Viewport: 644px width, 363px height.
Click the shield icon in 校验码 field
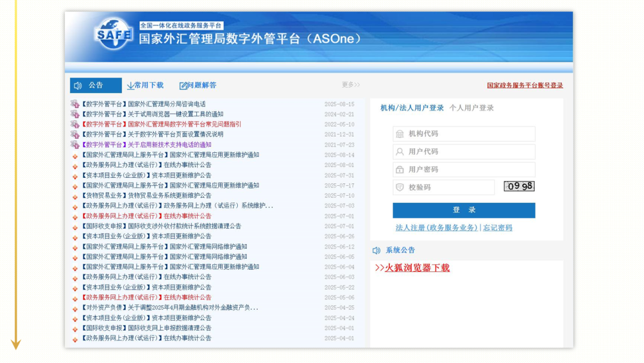pos(400,187)
